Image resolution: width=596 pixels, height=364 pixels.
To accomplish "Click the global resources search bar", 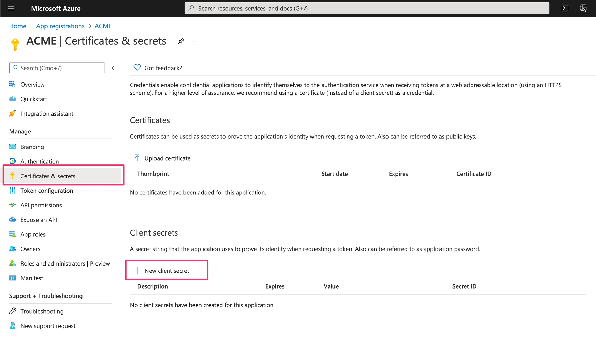I will pyautogui.click(x=367, y=8).
